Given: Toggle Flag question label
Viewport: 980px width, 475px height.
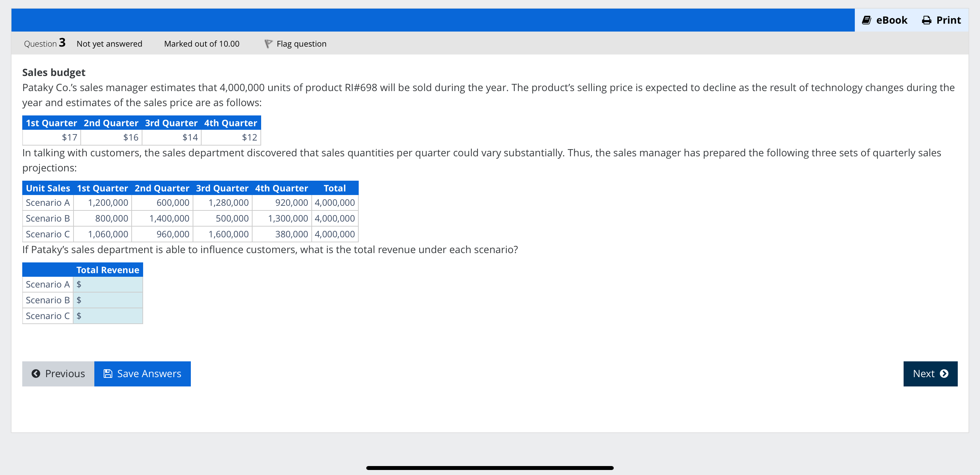Looking at the screenshot, I should 301,44.
